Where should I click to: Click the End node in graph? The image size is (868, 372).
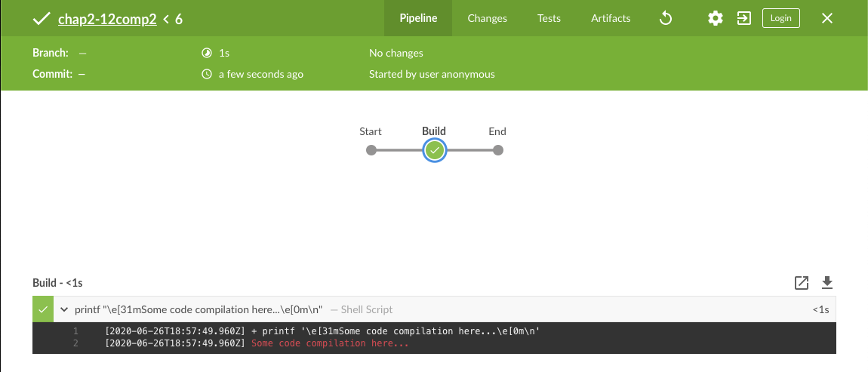(497, 150)
